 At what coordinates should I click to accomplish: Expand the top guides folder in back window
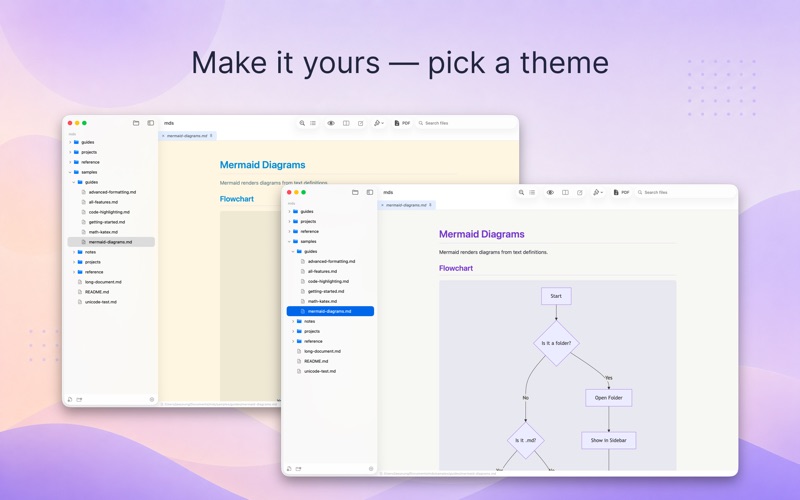click(70, 142)
